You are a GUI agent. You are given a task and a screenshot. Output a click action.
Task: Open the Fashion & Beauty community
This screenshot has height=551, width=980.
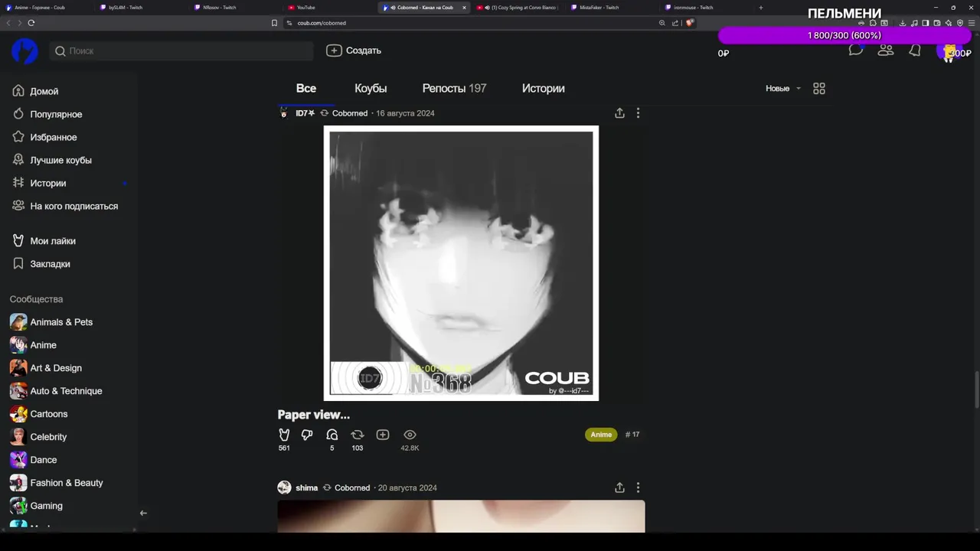pos(57,483)
